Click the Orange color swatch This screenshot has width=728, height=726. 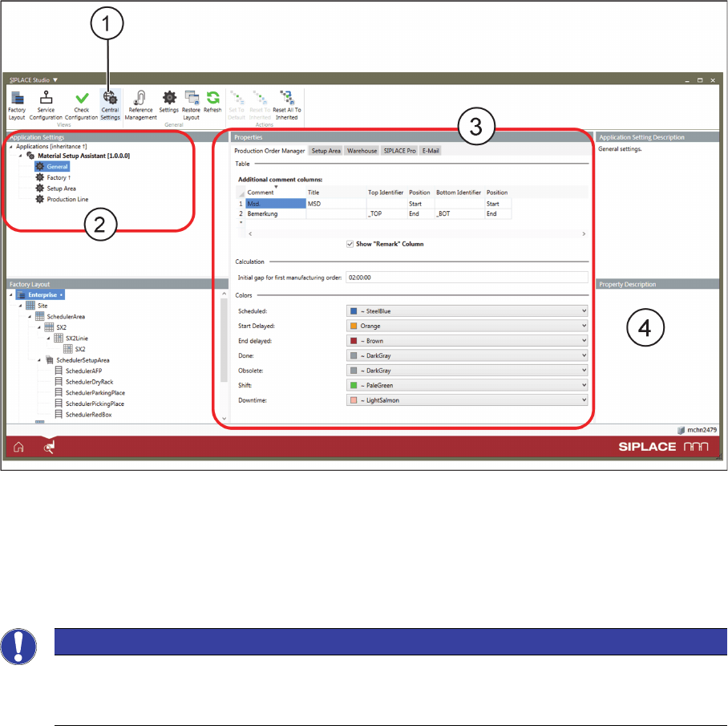[x=354, y=326]
